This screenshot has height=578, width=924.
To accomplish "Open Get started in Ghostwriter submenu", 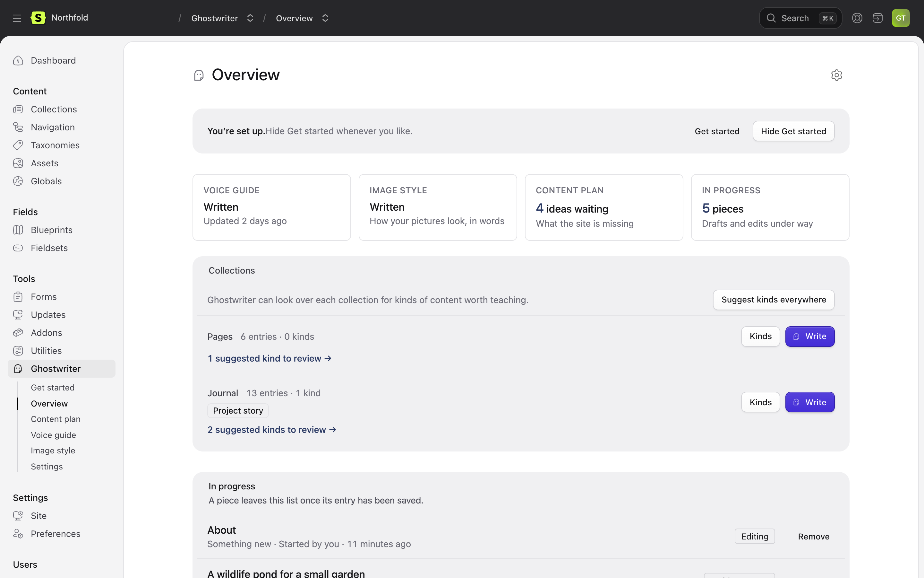I will pyautogui.click(x=53, y=388).
